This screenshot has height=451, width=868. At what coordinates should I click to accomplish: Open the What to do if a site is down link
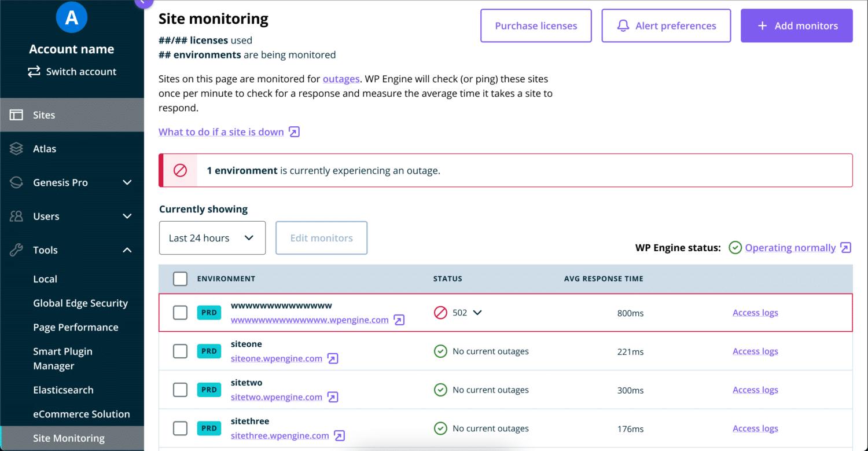[222, 131]
